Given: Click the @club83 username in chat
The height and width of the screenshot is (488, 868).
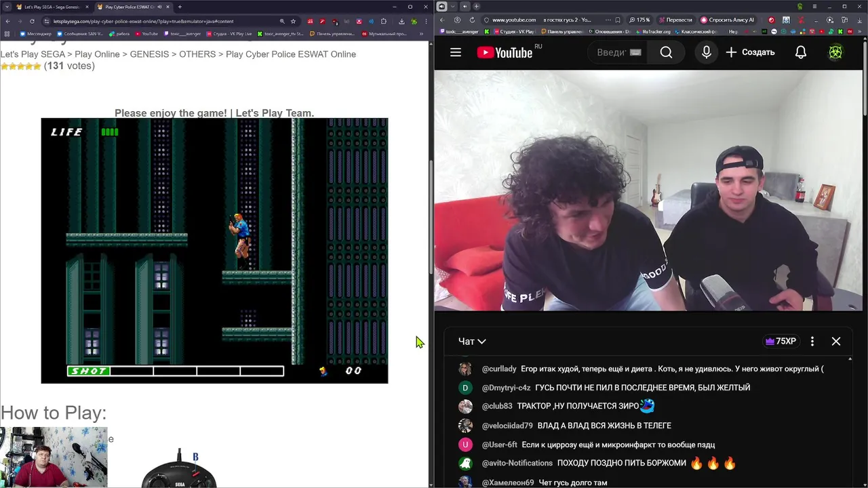Looking at the screenshot, I should (497, 406).
